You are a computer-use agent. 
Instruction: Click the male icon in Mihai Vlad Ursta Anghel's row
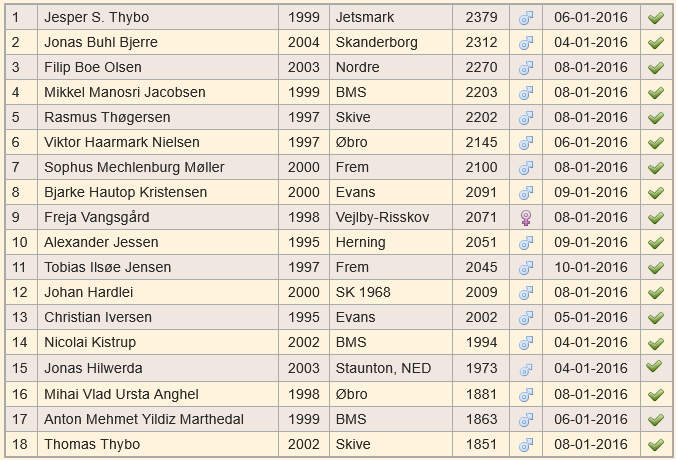click(526, 394)
